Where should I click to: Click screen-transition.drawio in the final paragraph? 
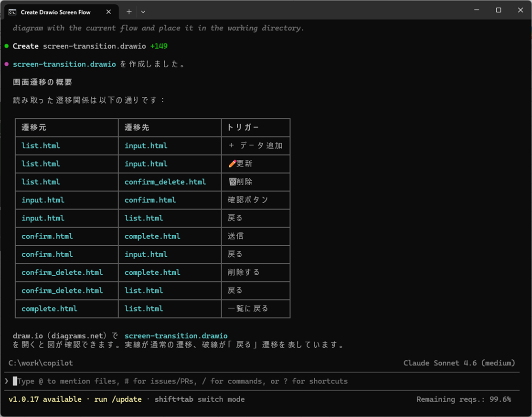coord(176,336)
